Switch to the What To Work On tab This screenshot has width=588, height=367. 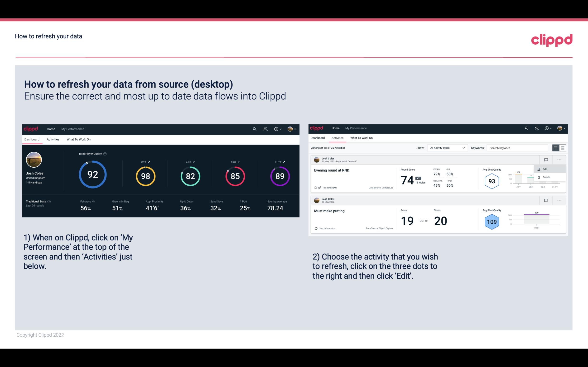(78, 139)
